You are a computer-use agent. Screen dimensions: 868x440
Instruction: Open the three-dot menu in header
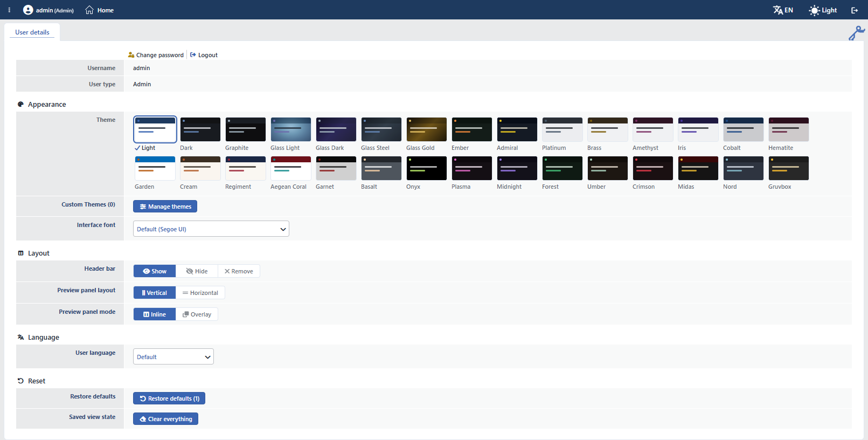[9, 10]
